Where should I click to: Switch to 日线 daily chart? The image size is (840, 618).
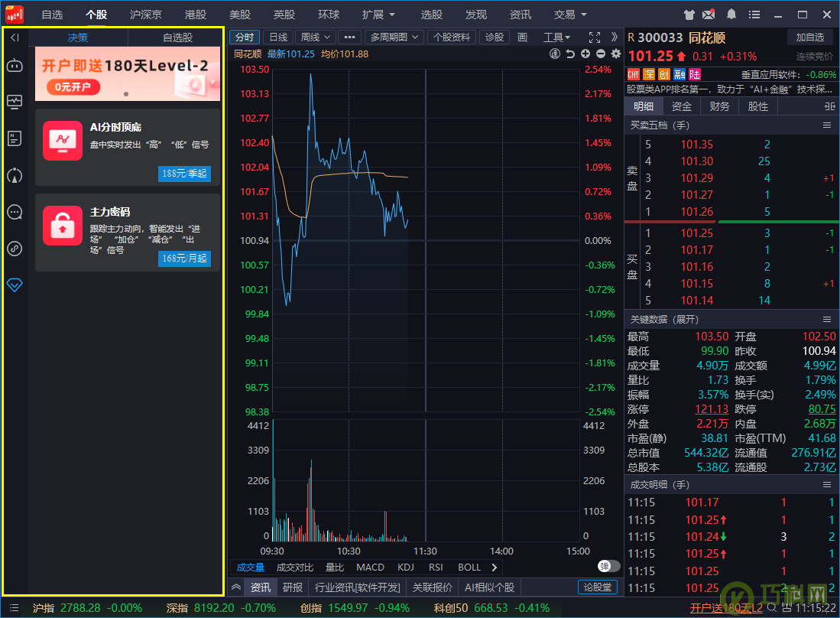278,37
